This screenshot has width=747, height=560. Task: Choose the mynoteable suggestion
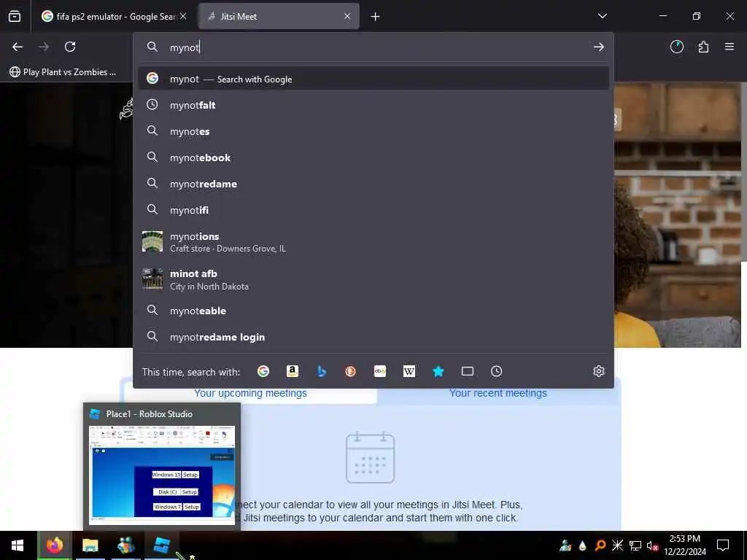point(373,311)
